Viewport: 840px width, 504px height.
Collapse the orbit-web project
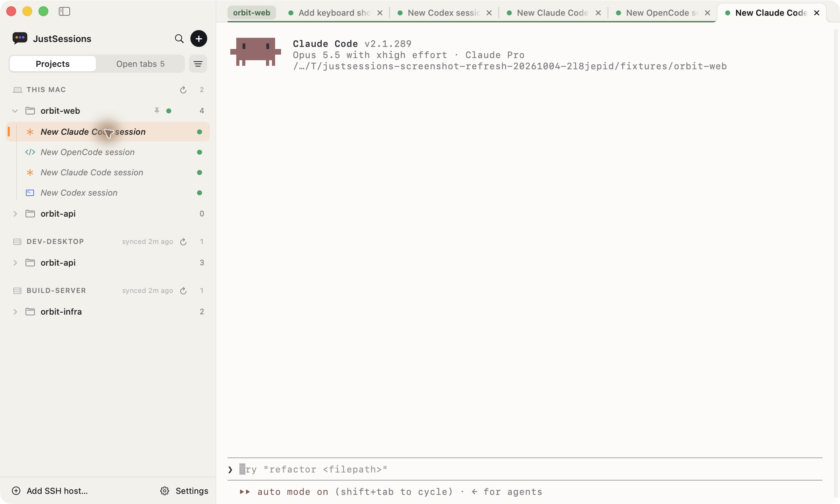click(15, 111)
